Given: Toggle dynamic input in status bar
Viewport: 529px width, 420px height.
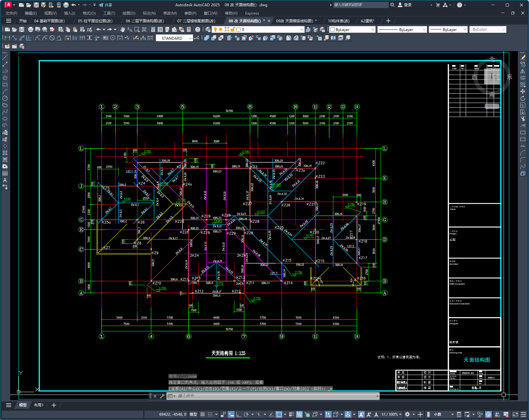Looking at the screenshot, I should [x=231, y=414].
